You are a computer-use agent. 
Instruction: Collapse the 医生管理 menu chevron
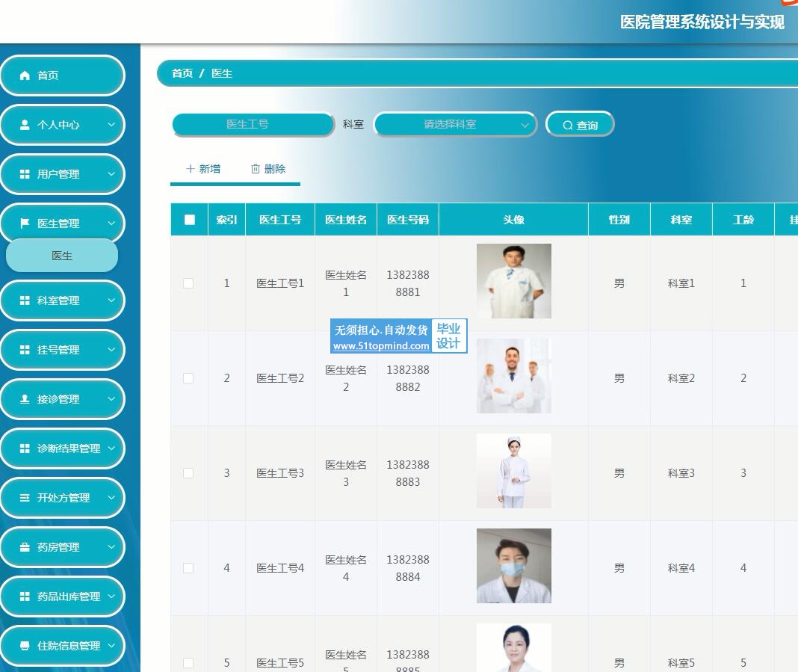pyautogui.click(x=111, y=223)
